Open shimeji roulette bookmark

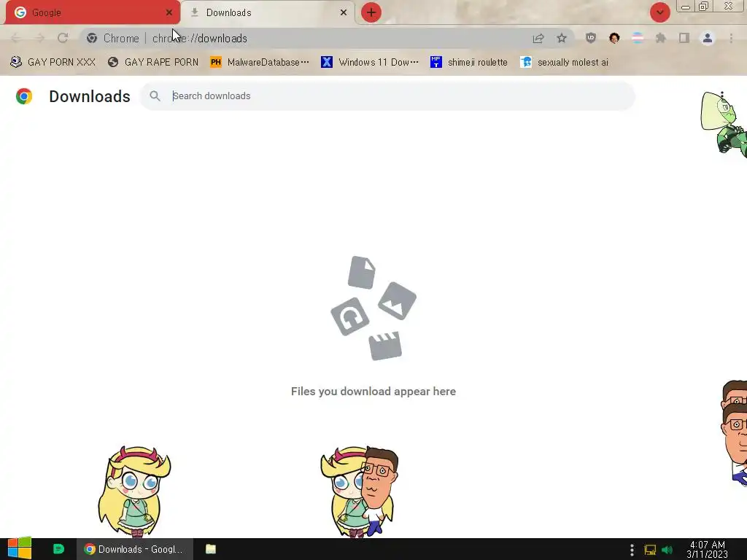click(x=469, y=62)
